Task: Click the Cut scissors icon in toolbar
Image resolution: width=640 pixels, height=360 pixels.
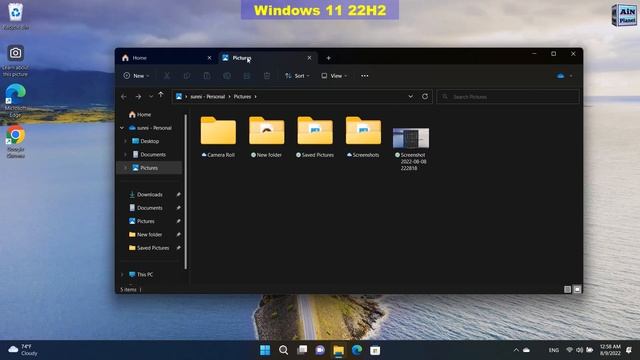Action: 167,76
